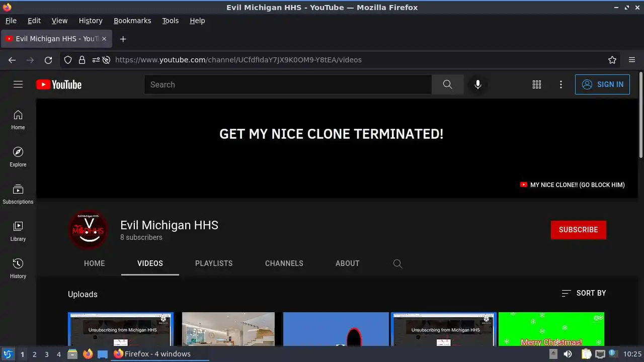This screenshot has height=362, width=644.
Task: Open Library in the sidebar
Action: [18, 232]
